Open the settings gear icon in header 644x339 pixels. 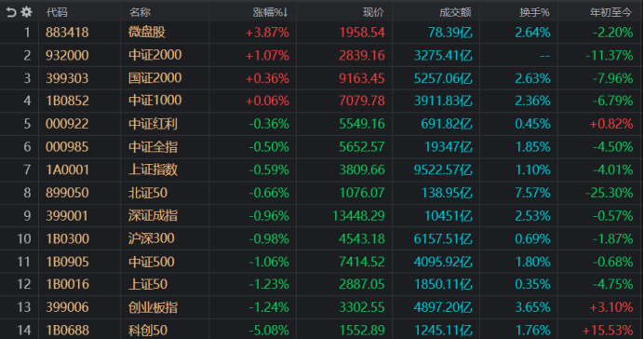pyautogui.click(x=27, y=12)
